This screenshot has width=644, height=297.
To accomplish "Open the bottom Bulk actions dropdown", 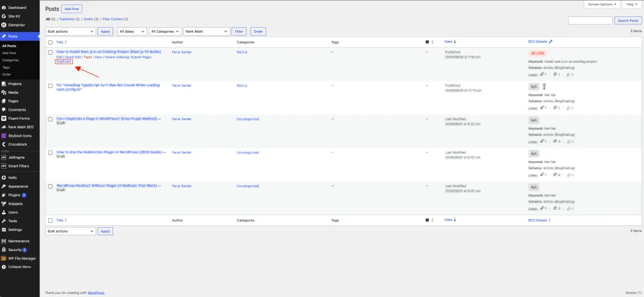I will tap(70, 232).
